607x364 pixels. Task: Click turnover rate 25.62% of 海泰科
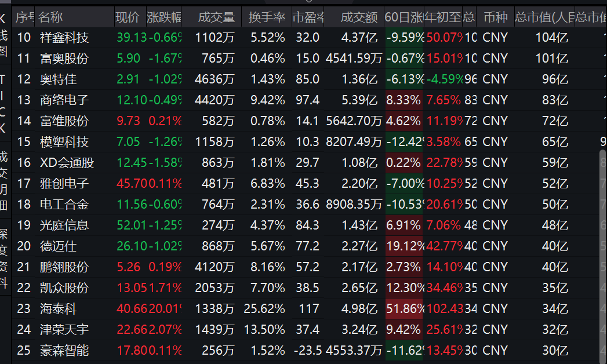pyautogui.click(x=264, y=309)
